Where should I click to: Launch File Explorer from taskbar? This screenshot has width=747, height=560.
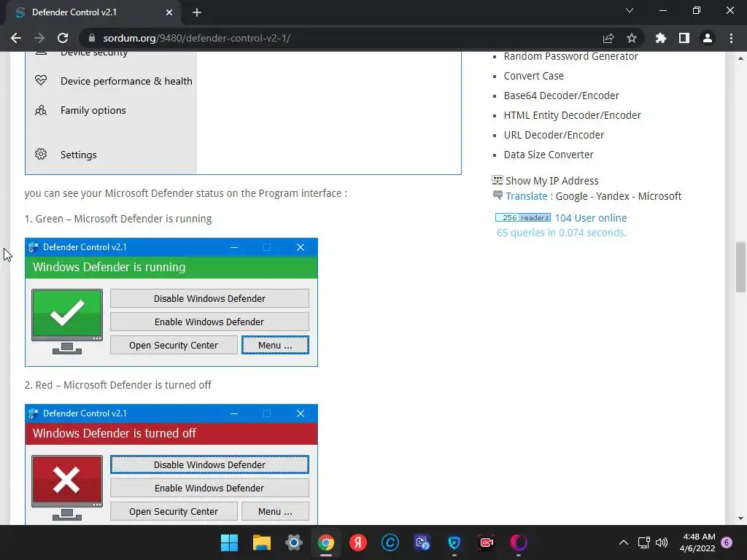tap(262, 542)
